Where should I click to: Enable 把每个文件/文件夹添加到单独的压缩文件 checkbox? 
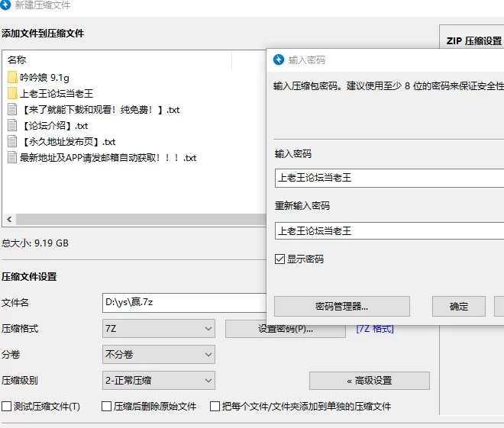coord(215,406)
